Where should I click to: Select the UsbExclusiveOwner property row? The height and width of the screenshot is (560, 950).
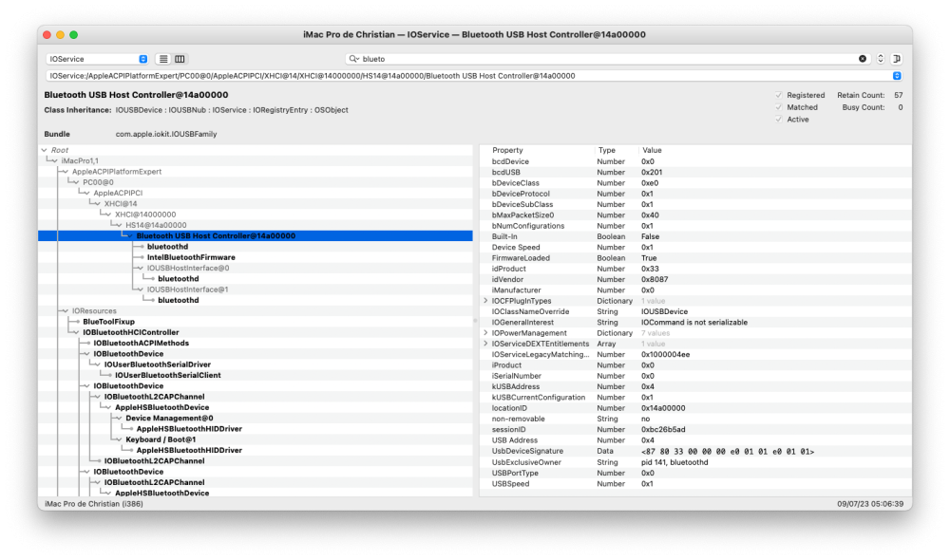point(695,462)
